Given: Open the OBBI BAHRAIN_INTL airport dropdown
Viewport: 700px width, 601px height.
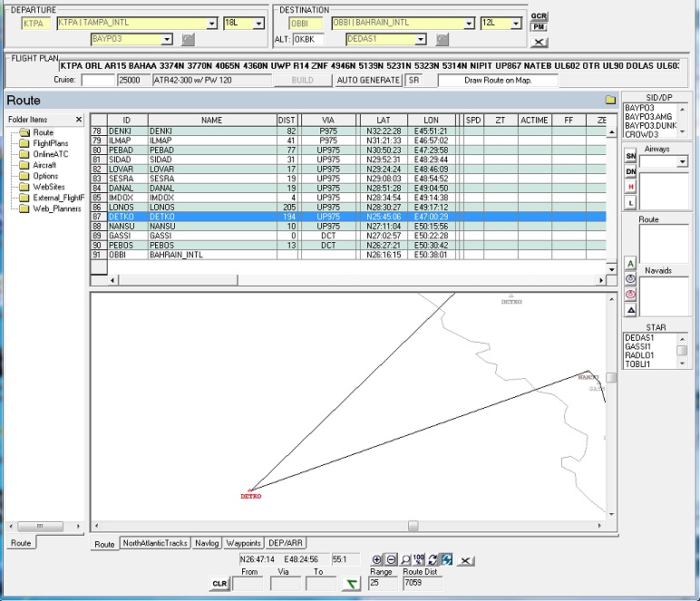Looking at the screenshot, I should click(x=469, y=24).
